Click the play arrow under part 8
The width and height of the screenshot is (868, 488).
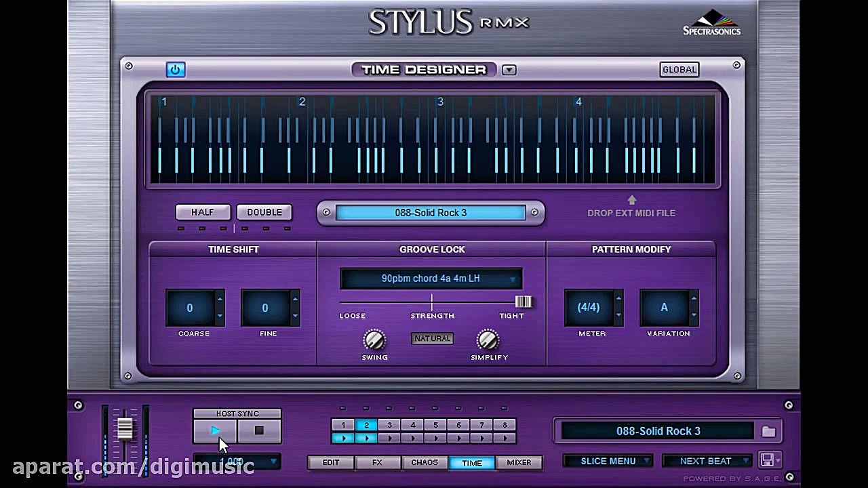click(505, 438)
